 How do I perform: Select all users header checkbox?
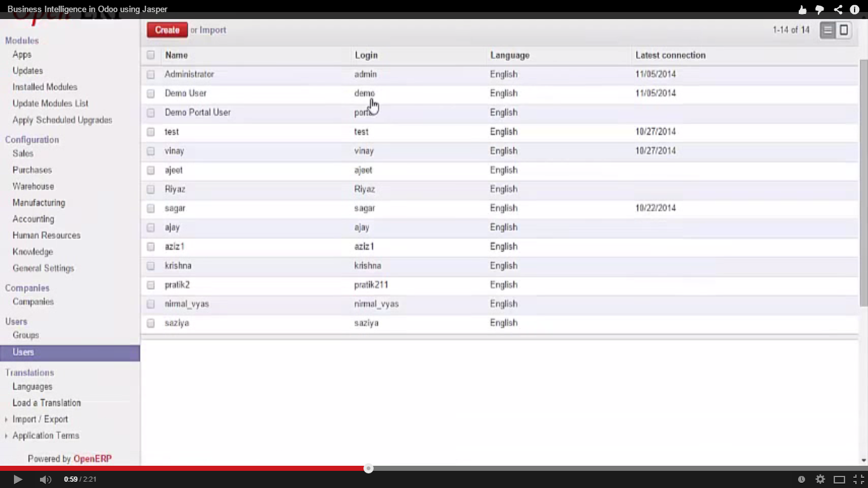pyautogui.click(x=151, y=55)
